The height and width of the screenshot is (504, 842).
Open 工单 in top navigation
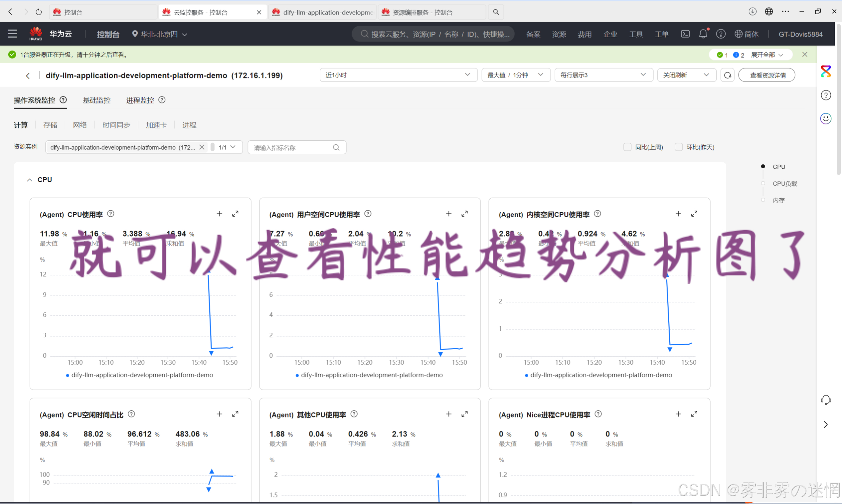pos(661,34)
